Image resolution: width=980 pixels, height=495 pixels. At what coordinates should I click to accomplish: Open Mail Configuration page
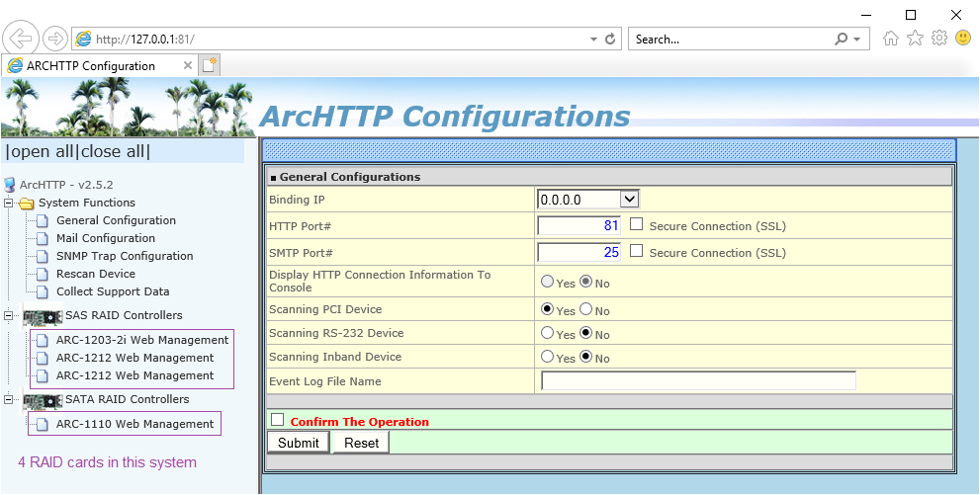click(106, 238)
